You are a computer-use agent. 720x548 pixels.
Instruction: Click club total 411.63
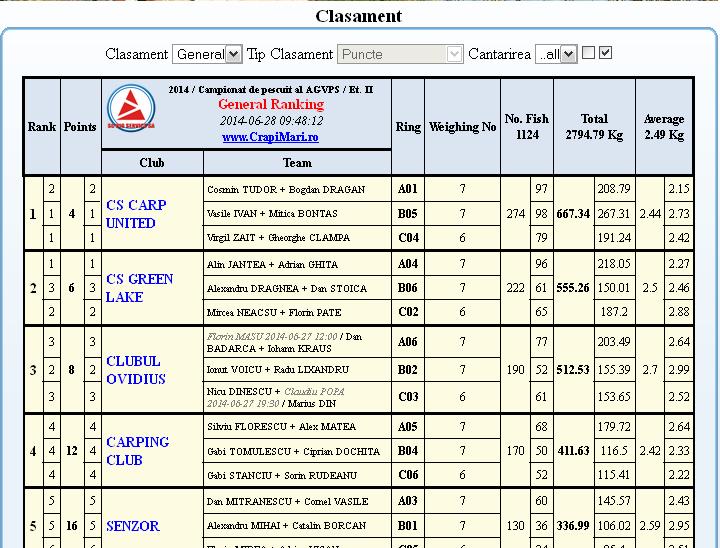tap(573, 451)
